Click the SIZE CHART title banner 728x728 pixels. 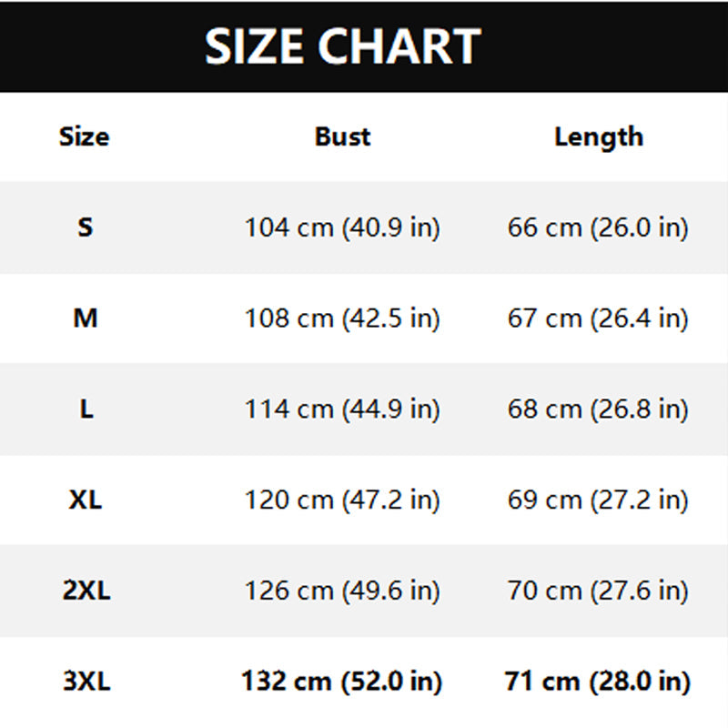click(x=364, y=46)
